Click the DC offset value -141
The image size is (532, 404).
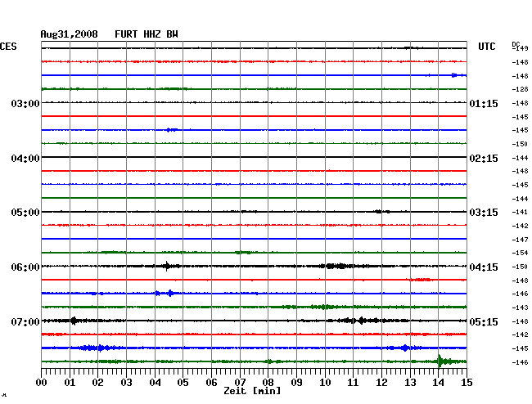[520, 212]
